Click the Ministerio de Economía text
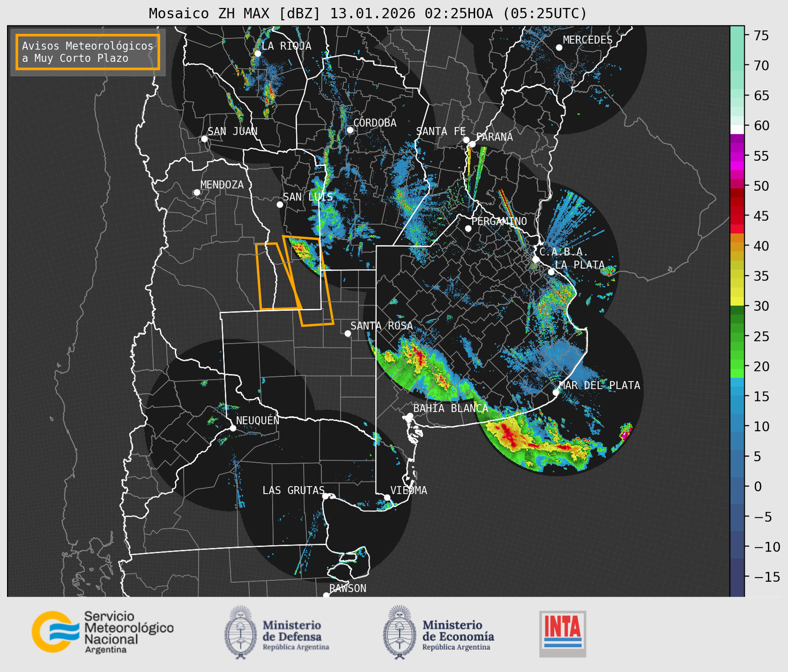The height and width of the screenshot is (672, 788). (x=458, y=635)
